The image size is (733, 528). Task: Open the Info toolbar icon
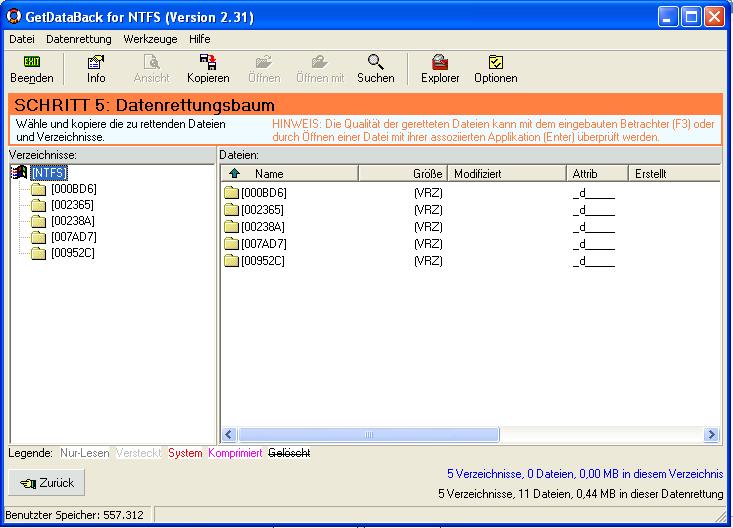click(96, 62)
